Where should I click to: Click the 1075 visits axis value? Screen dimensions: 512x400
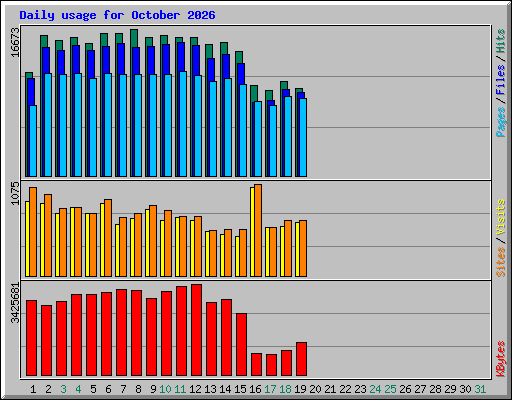[x=15, y=193]
